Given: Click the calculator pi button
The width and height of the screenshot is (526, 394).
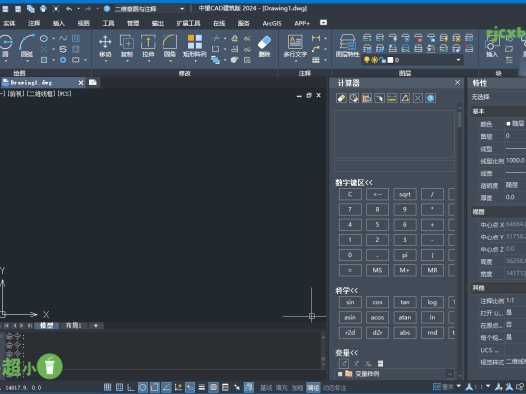Looking at the screenshot, I should [405, 255].
